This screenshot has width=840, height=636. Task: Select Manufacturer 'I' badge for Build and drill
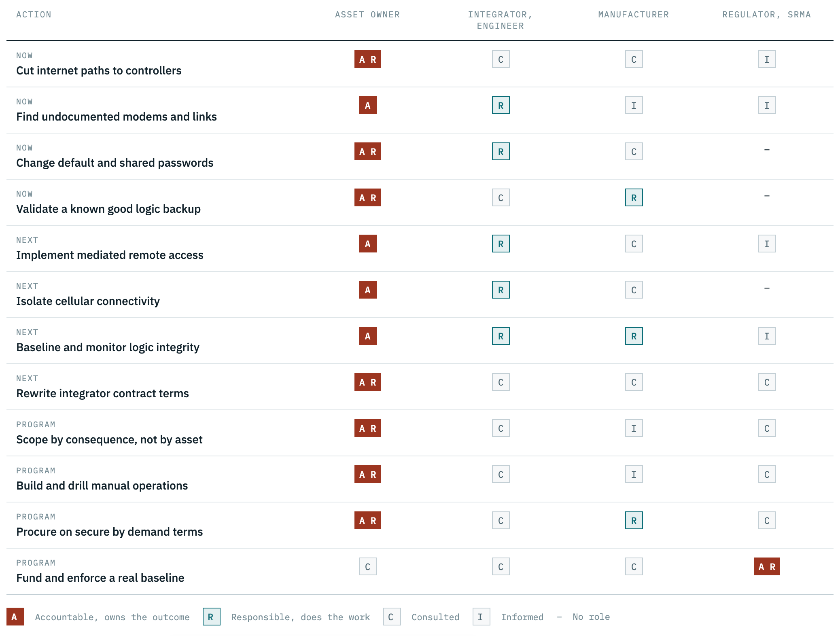click(634, 474)
